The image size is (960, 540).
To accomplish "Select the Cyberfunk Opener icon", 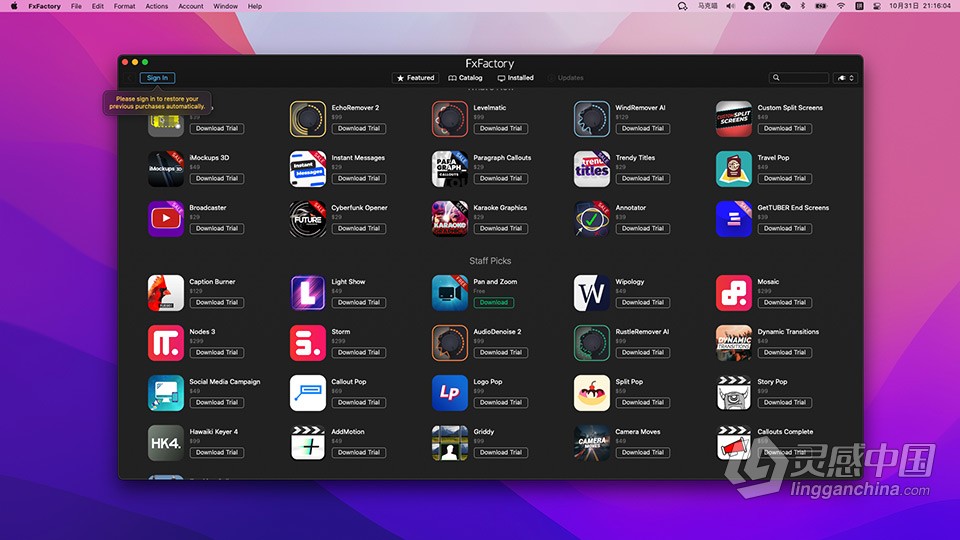I will [x=307, y=219].
